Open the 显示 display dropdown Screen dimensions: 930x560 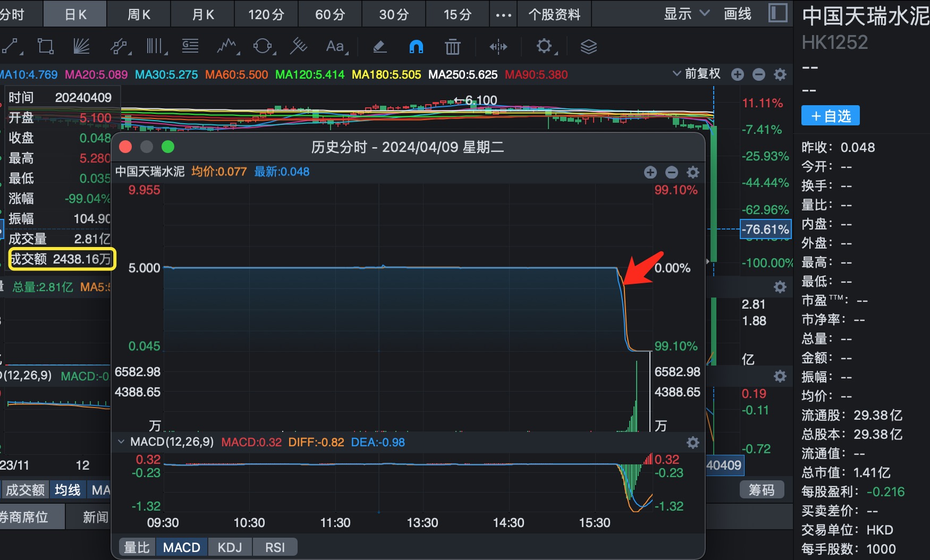tap(687, 14)
